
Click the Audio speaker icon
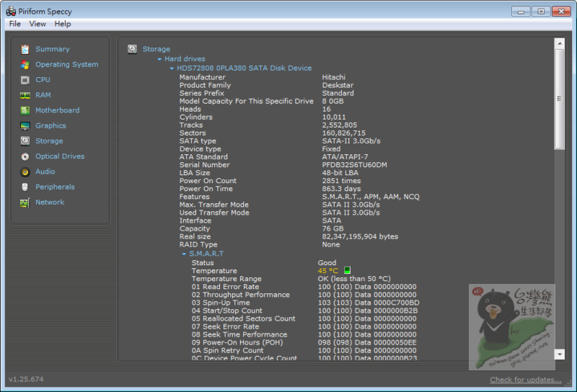tap(25, 171)
